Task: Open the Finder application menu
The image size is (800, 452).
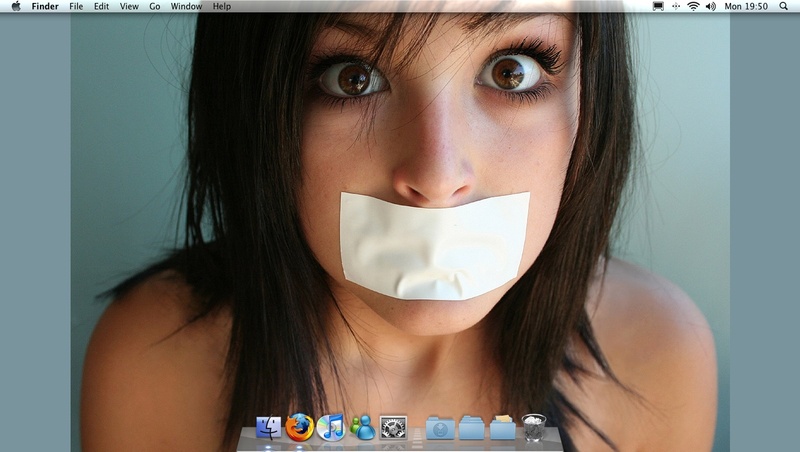Action: (45, 6)
